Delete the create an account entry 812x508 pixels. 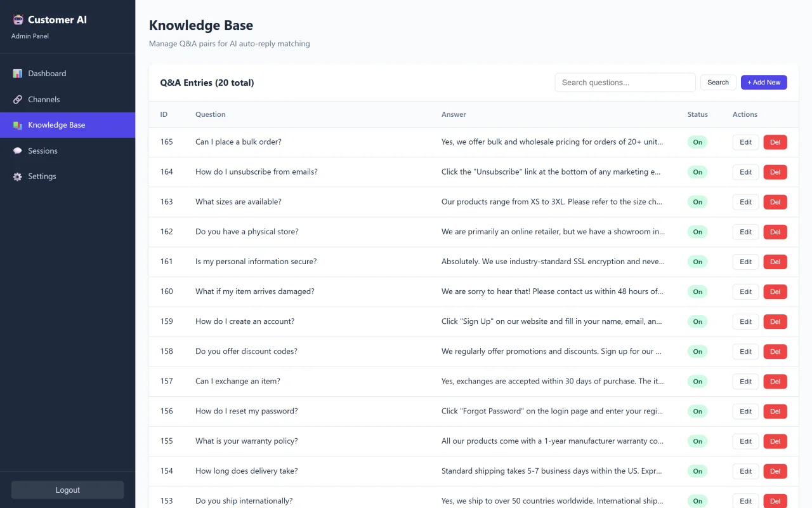[x=775, y=321]
